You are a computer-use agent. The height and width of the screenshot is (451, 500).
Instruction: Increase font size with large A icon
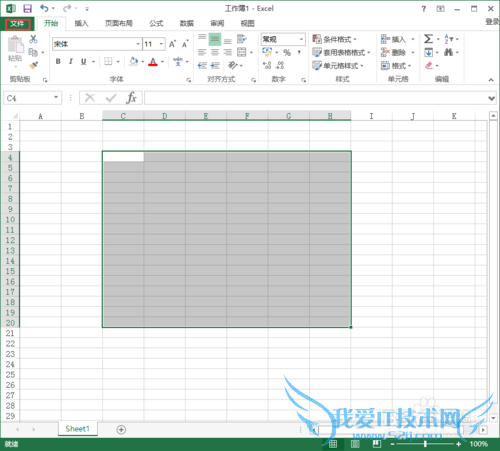(x=172, y=44)
